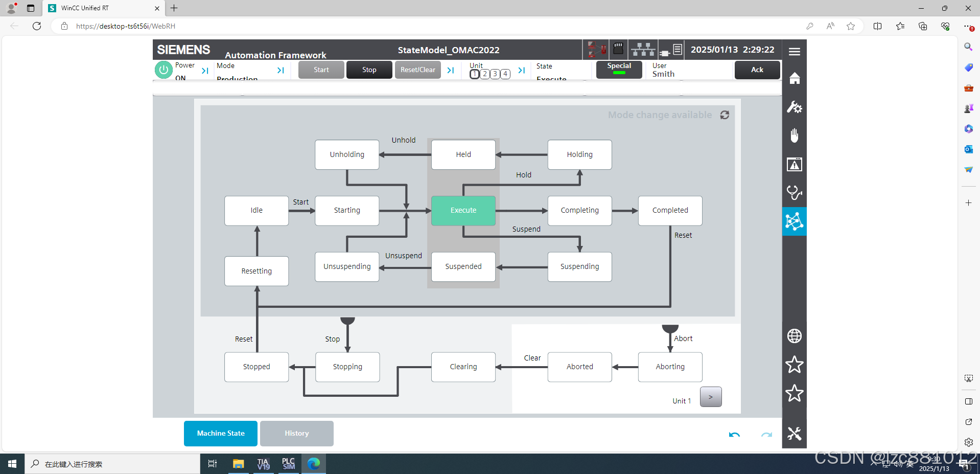Expand the Mode selection chevron
The height and width of the screenshot is (474, 980).
(280, 71)
